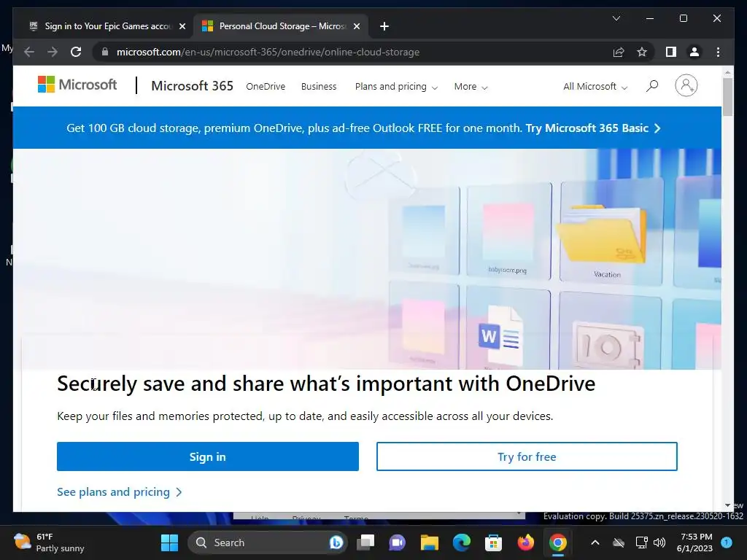Open the share page icon in address bar
747x560 pixels.
coord(619,52)
